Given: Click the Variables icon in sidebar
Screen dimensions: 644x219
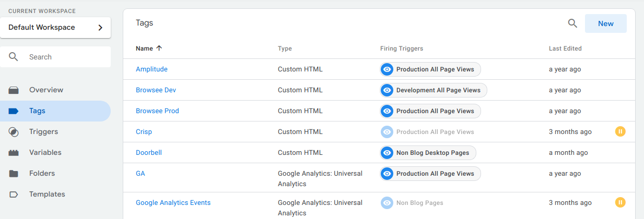Looking at the screenshot, I should (14, 153).
